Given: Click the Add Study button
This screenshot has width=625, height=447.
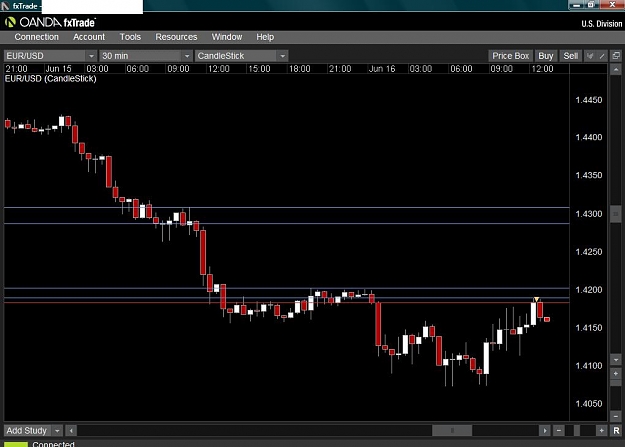Looking at the screenshot, I should (x=28, y=431).
